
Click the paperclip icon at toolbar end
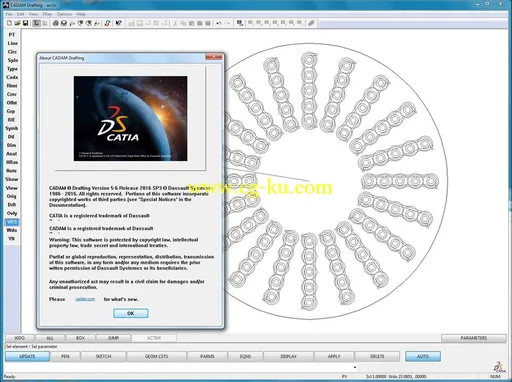click(x=311, y=23)
